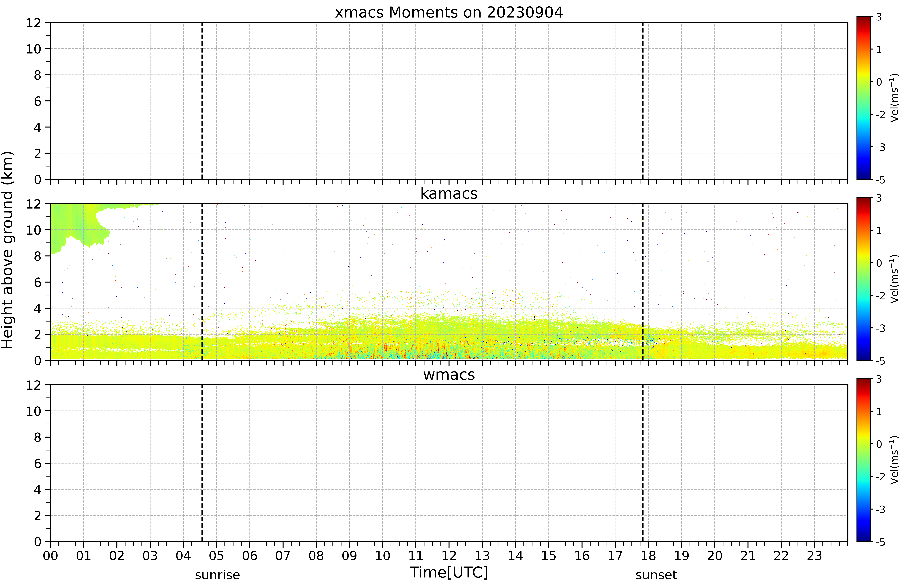Click the '-3' tick on wmacs colorbar
906x588 pixels.
pyautogui.click(x=881, y=509)
